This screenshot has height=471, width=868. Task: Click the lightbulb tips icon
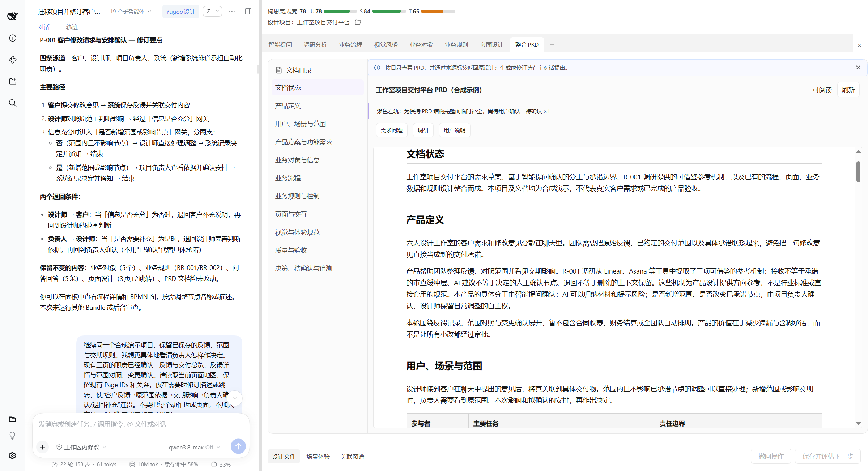(13, 436)
